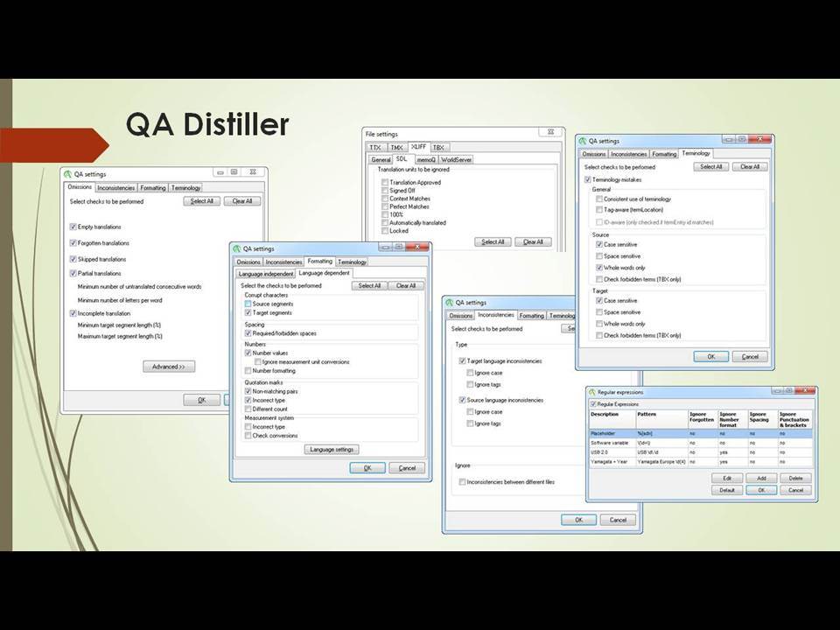The height and width of the screenshot is (630, 840).
Task: Toggle Source language inconsistencies checkbox
Action: pos(462,400)
